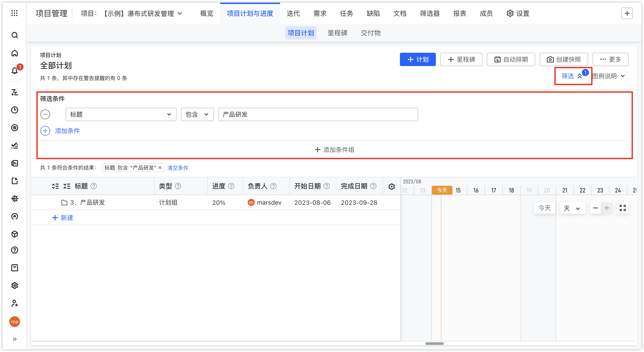Click the search icon in sidebar
644x352 pixels.
pos(14,35)
